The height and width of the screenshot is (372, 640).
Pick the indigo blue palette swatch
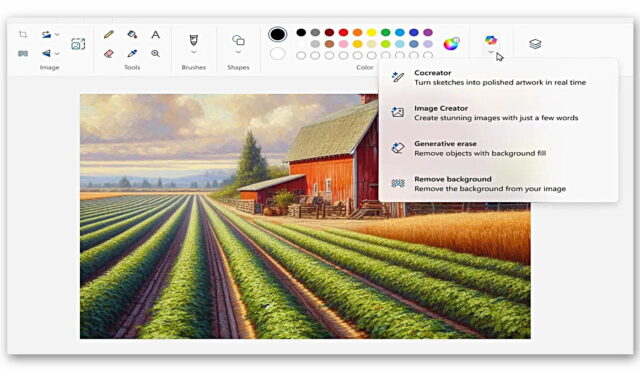414,32
